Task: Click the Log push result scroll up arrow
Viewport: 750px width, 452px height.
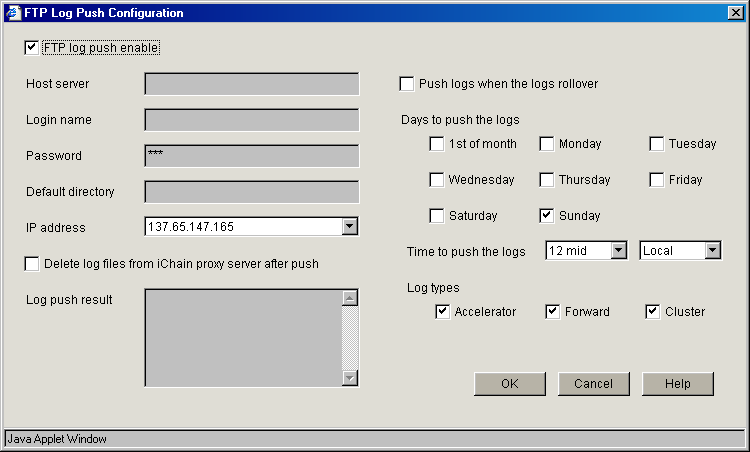Action: click(350, 298)
